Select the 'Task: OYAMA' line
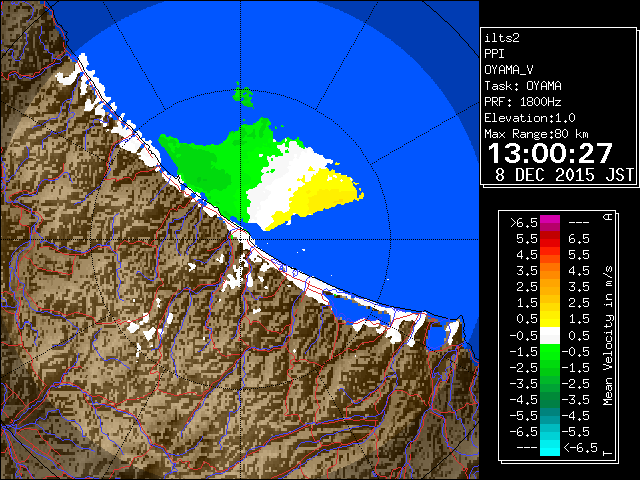This screenshot has width=640, height=480. coord(523,86)
